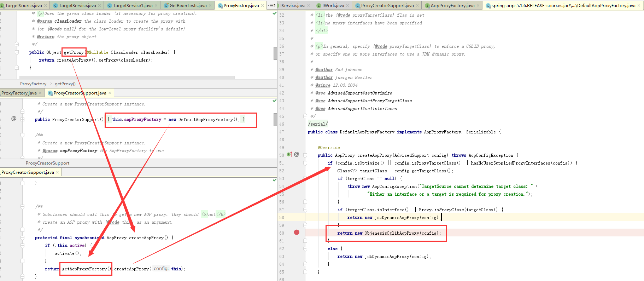
Task: Click the /serial/ folded comment on line 46
Action: click(x=318, y=124)
